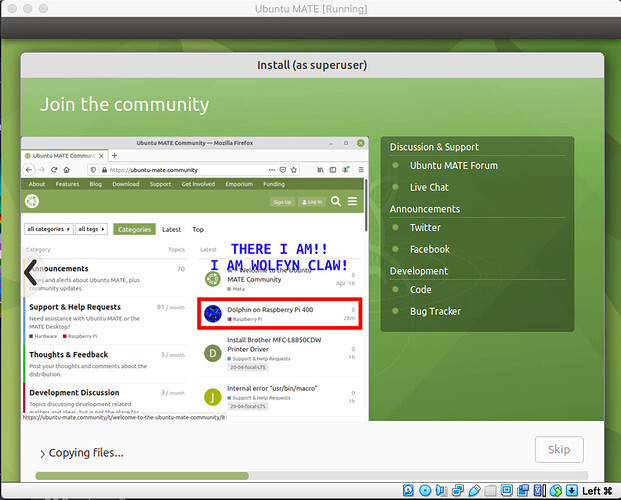Click the D user avatar

click(213, 353)
